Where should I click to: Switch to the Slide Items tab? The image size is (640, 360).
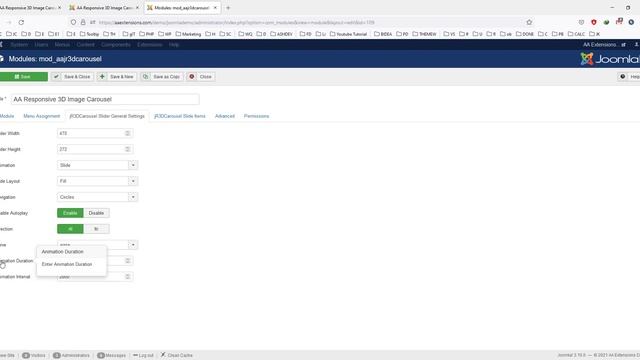(180, 116)
